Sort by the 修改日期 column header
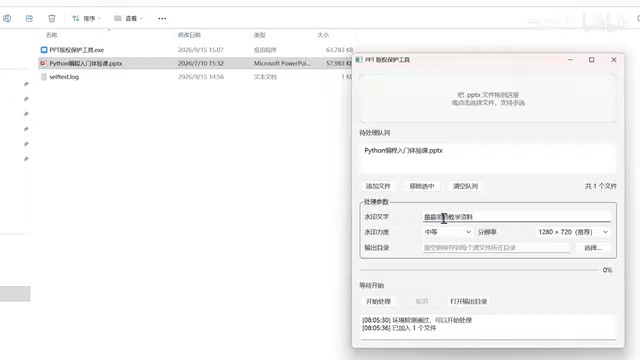 pyautogui.click(x=189, y=35)
